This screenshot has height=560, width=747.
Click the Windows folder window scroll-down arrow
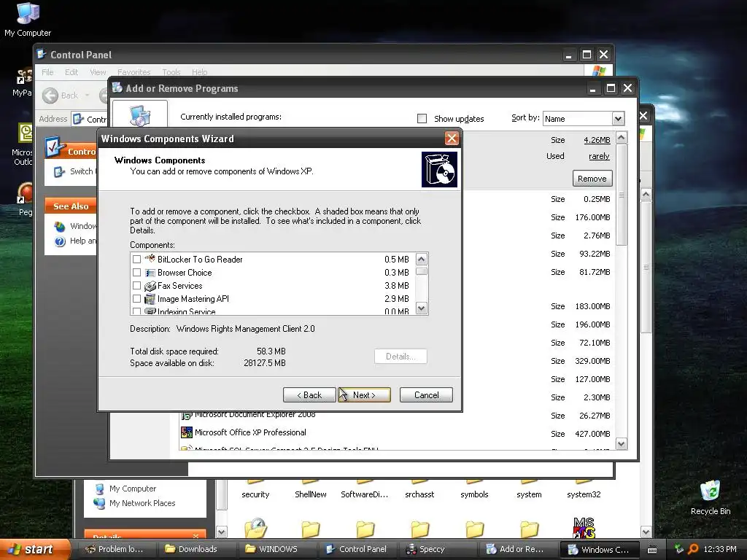(x=646, y=532)
